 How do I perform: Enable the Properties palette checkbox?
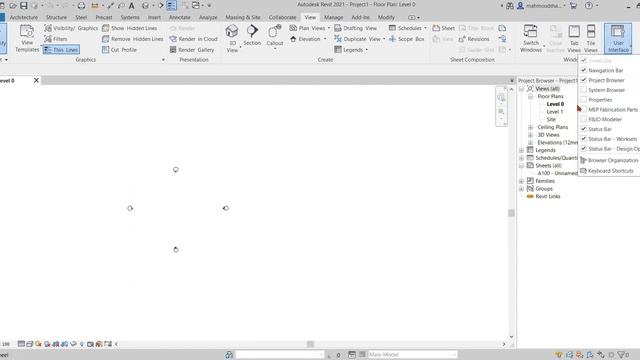(x=584, y=100)
